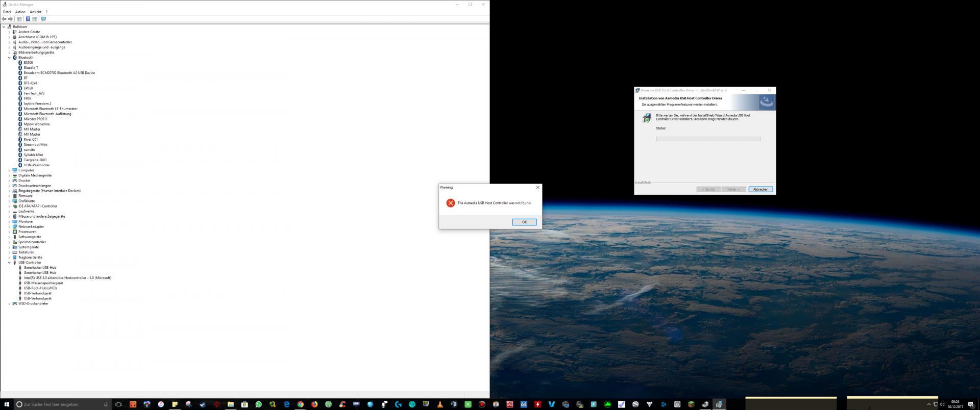Image resolution: width=980 pixels, height=410 pixels.
Task: Click the installer computer icon in wizard
Action: coord(647,118)
